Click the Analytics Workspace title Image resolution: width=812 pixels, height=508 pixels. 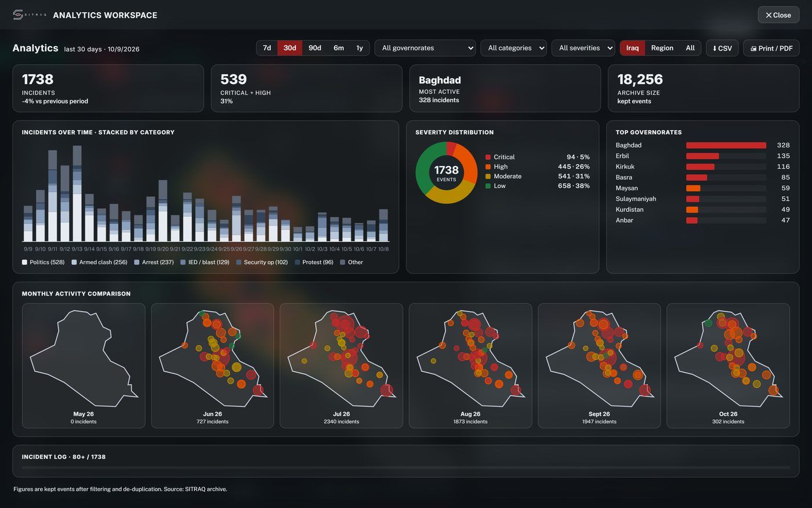[105, 15]
